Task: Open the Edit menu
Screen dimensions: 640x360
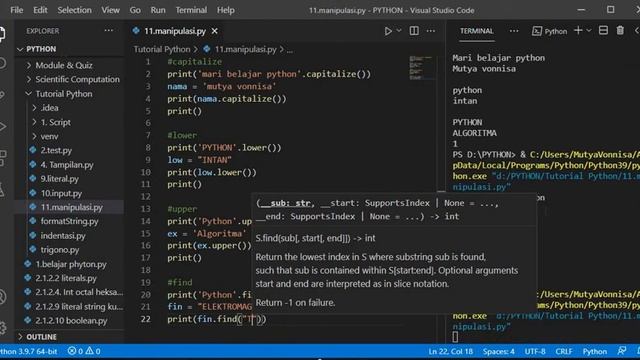Action: tap(40, 10)
